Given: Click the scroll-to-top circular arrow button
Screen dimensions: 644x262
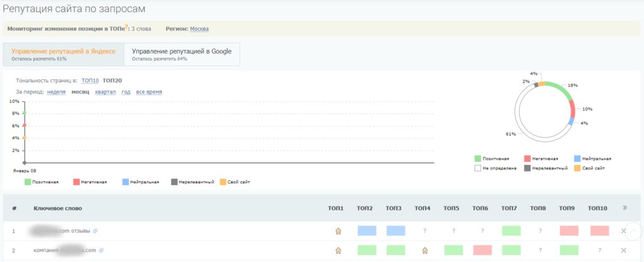Looking at the screenshot, I should 633,231.
